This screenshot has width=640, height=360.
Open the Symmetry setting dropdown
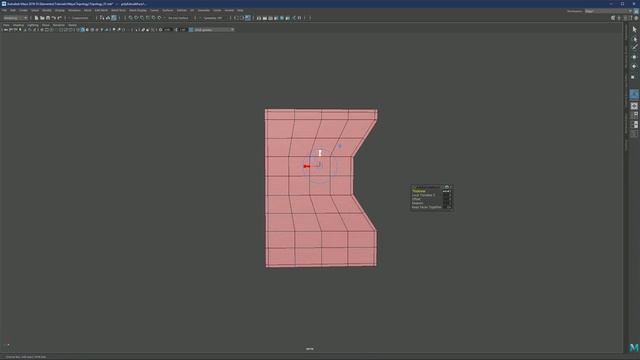(x=213, y=18)
